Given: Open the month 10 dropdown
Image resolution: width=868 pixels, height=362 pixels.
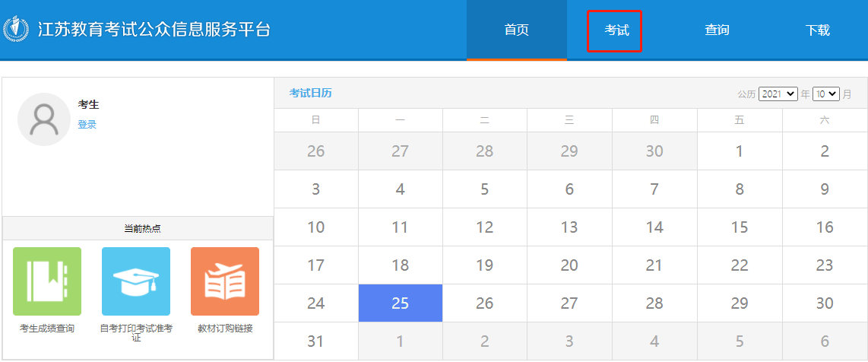Looking at the screenshot, I should tap(825, 94).
